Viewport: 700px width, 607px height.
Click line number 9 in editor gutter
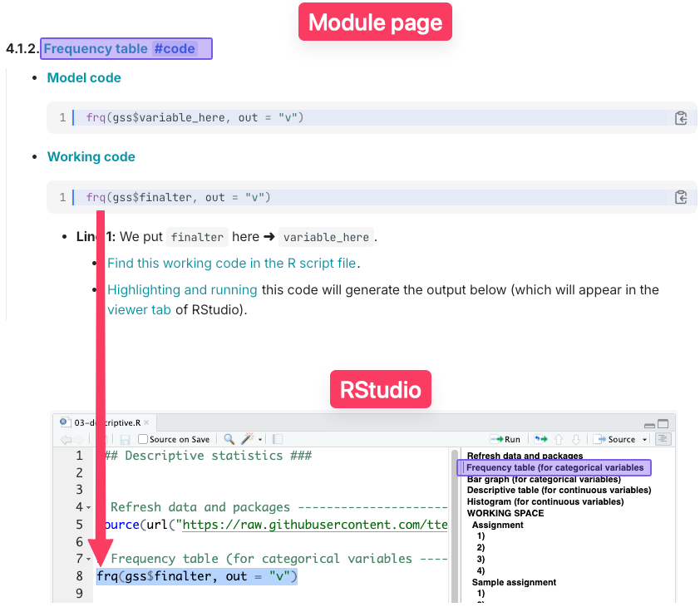coord(79,593)
